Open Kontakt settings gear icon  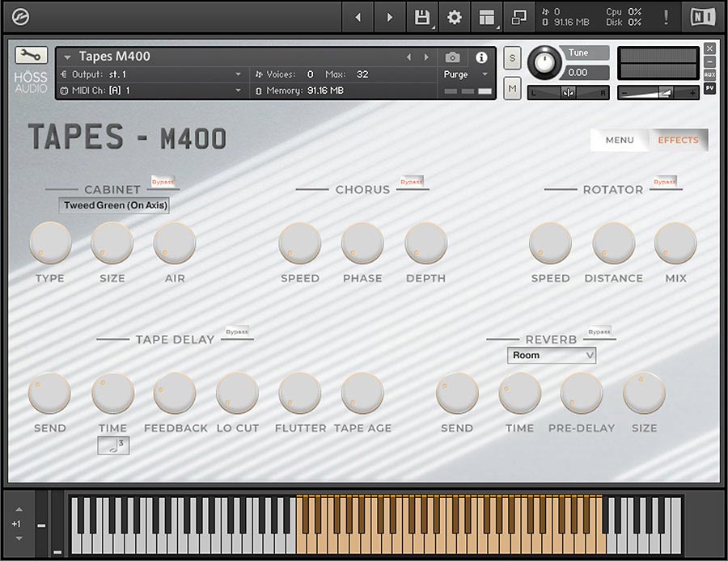pos(454,16)
